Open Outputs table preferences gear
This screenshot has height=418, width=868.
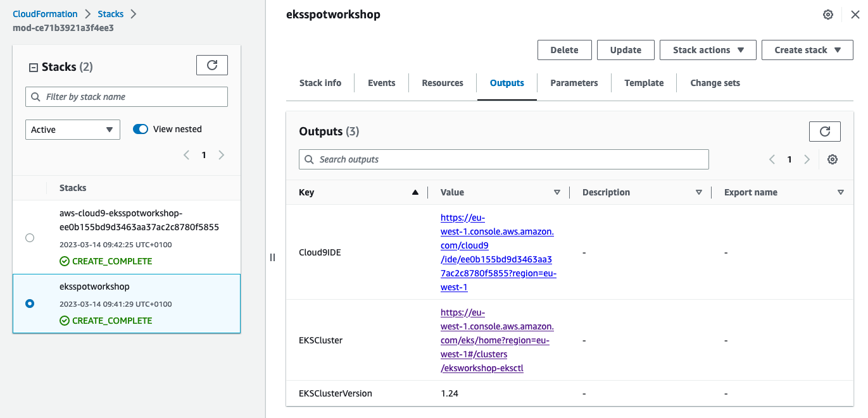[833, 159]
